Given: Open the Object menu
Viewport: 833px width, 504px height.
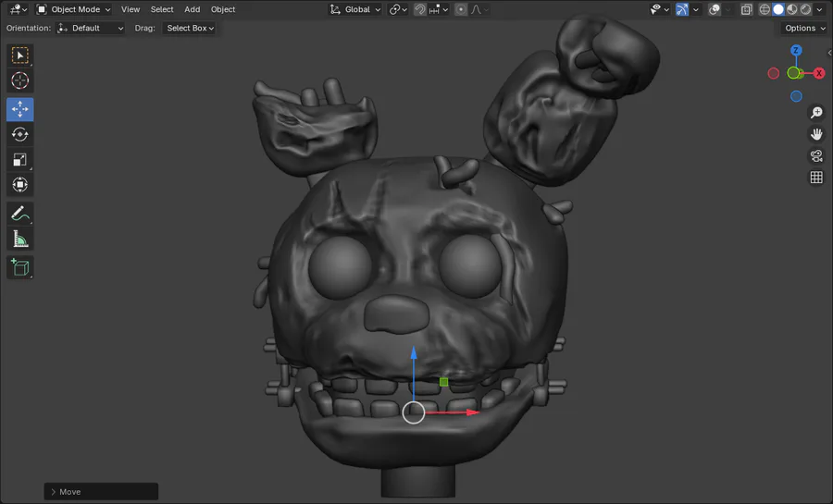Looking at the screenshot, I should [222, 9].
